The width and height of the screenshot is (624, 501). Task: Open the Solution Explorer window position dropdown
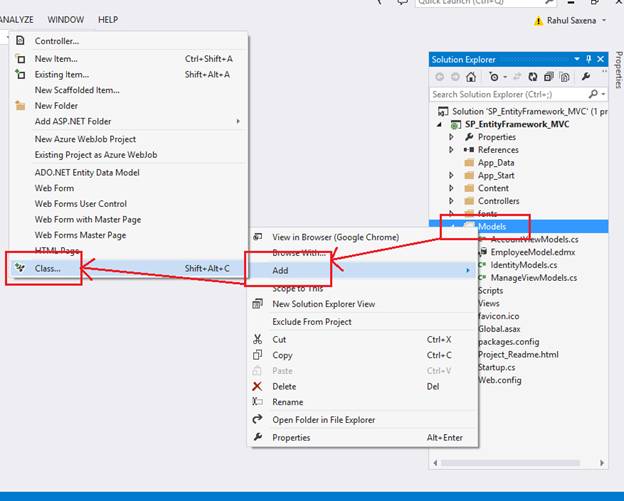click(x=577, y=59)
